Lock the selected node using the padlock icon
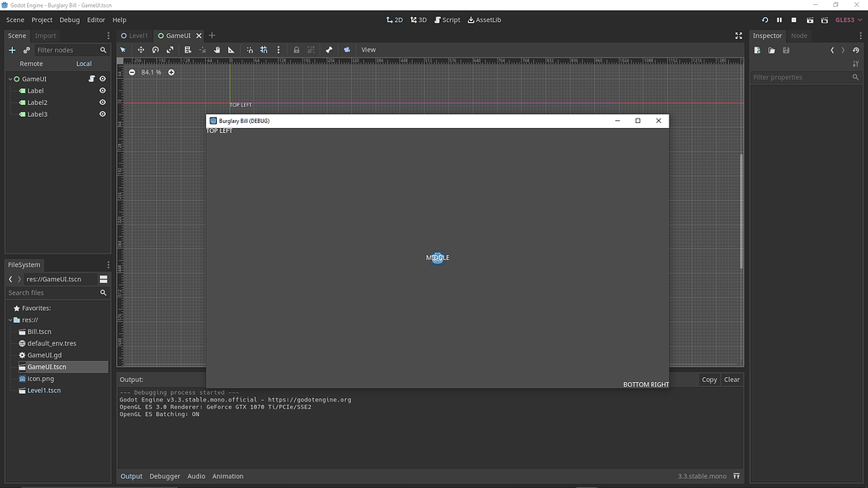868x488 pixels. (x=296, y=50)
